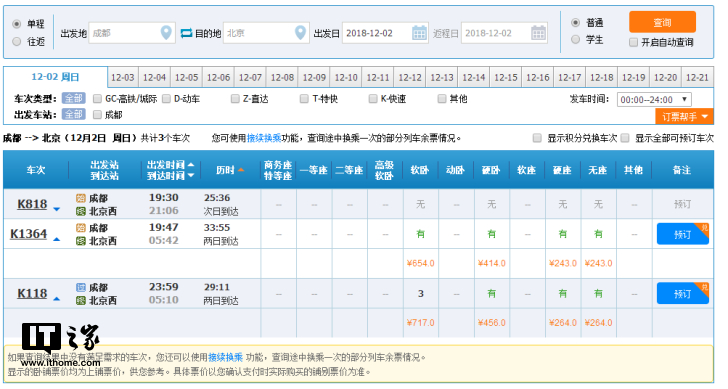Click the disabled 预订 for K818
Image resolution: width=728 pixels, height=389 pixels.
682,204
